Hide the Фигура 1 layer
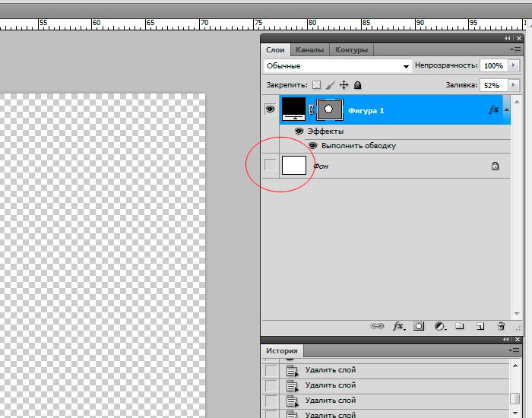The width and height of the screenshot is (532, 418). click(x=270, y=109)
